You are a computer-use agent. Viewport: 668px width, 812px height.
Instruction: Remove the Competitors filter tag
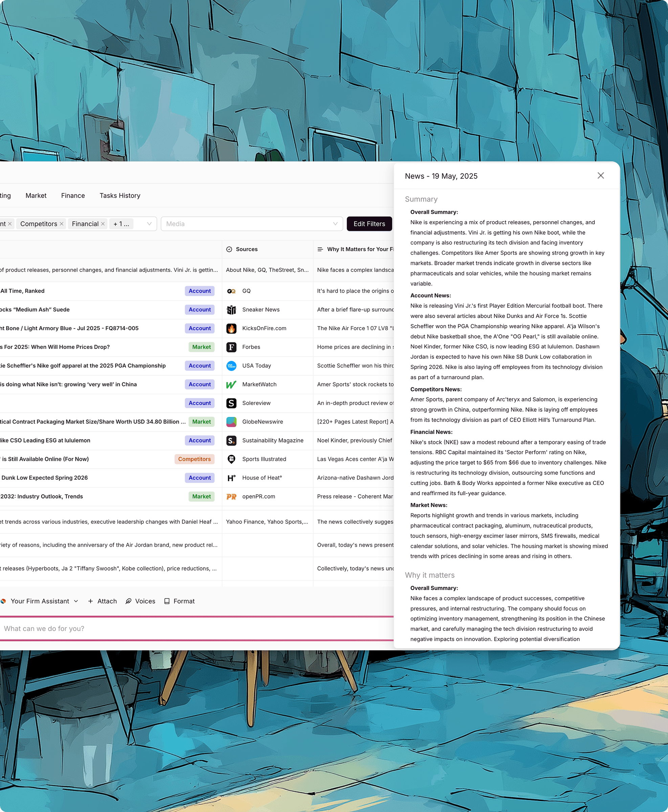tap(62, 224)
